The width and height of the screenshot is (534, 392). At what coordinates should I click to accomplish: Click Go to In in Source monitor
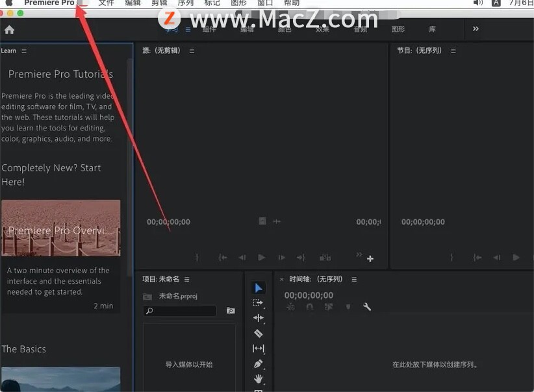tap(223, 257)
